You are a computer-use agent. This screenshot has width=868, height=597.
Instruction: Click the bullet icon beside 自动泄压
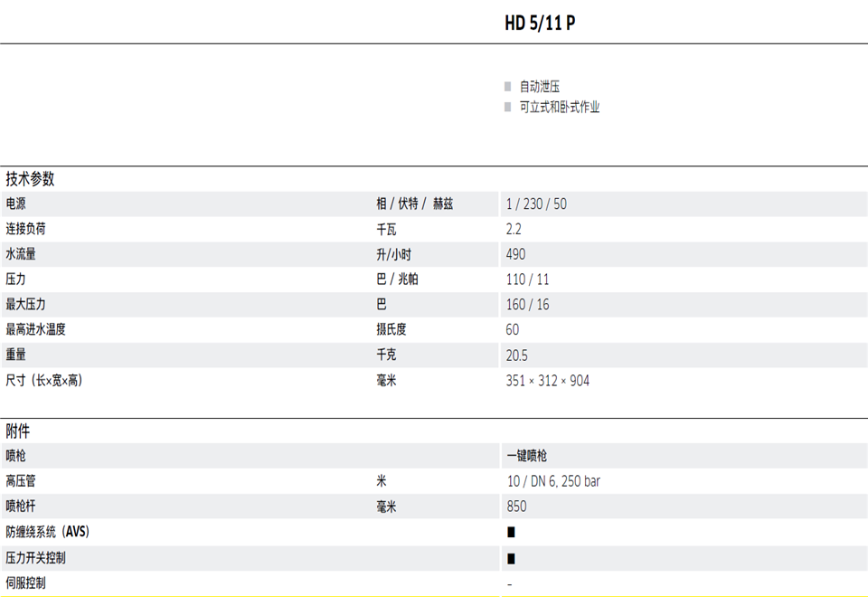[508, 87]
